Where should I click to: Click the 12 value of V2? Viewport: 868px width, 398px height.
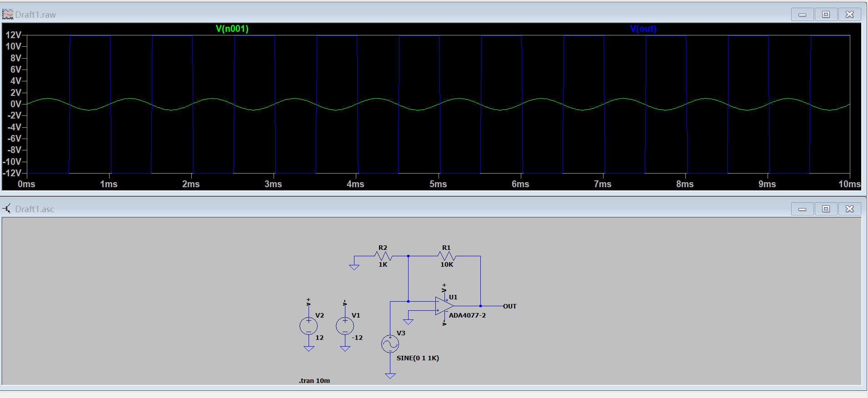click(x=319, y=338)
